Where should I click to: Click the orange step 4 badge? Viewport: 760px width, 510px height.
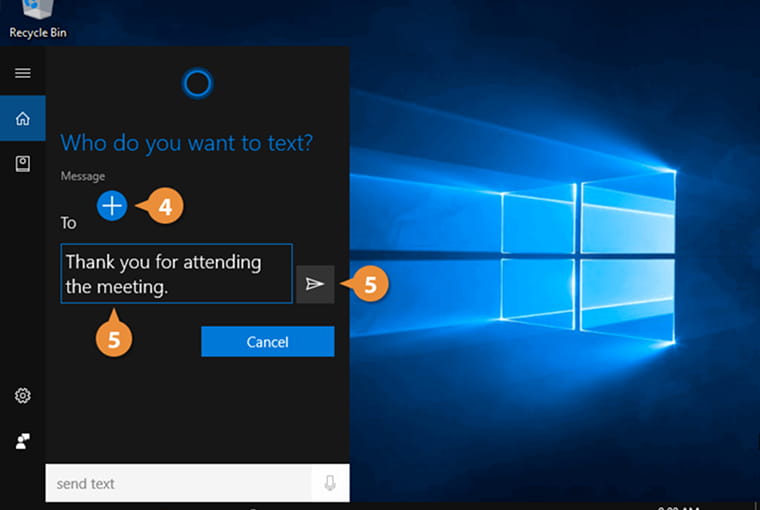pyautogui.click(x=165, y=206)
